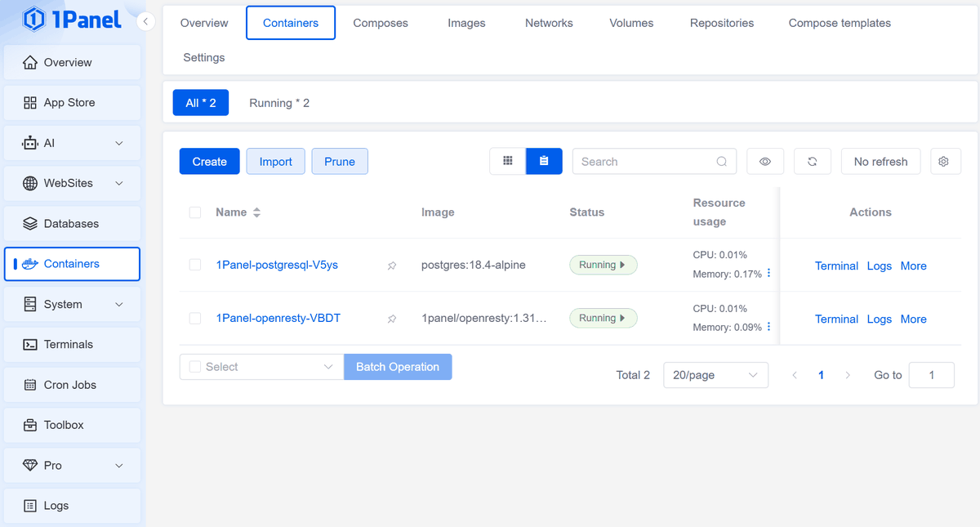Click the Prune button
The height and width of the screenshot is (527, 980).
point(340,162)
